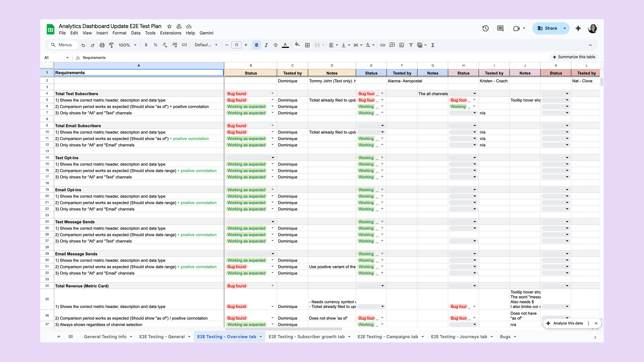This screenshot has height=362, width=644.
Task: Click the insert link icon
Action: tap(383, 45)
